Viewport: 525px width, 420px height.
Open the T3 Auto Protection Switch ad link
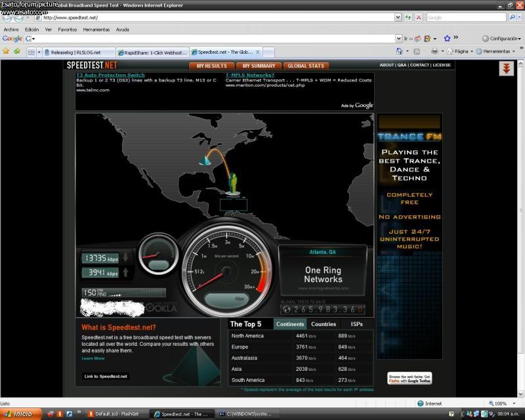pos(110,75)
